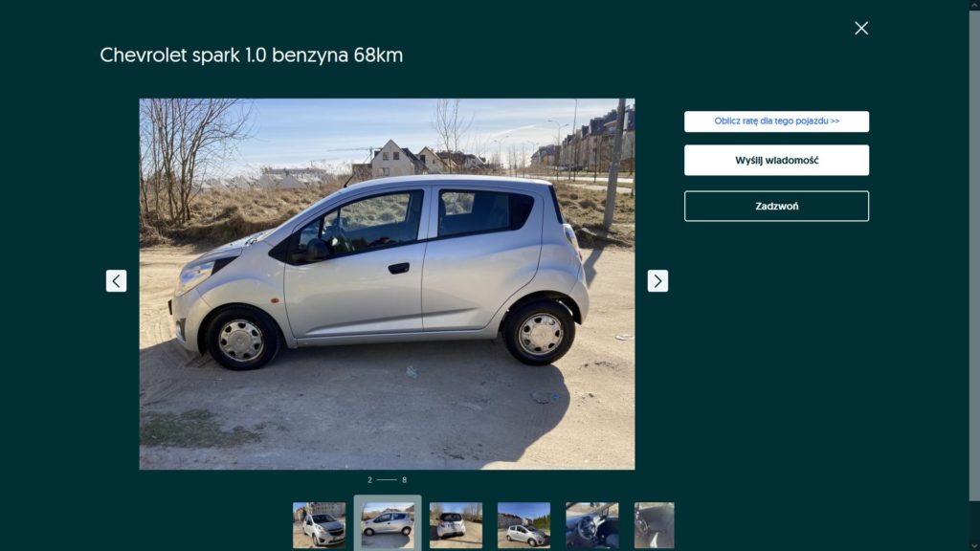
Task: Open the sixth partially visible interior thumbnail
Action: pos(655,525)
